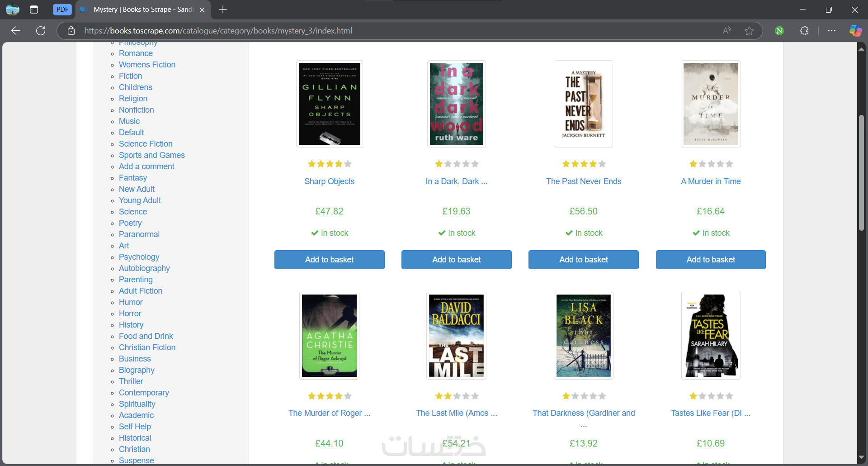Go to the Thriller category
The height and width of the screenshot is (466, 868).
point(131,381)
